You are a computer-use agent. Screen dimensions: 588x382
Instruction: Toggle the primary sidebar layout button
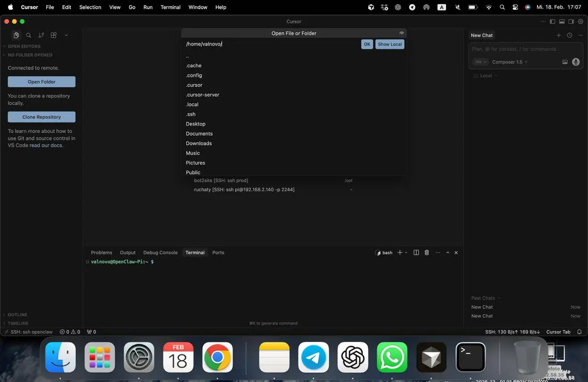pos(553,22)
